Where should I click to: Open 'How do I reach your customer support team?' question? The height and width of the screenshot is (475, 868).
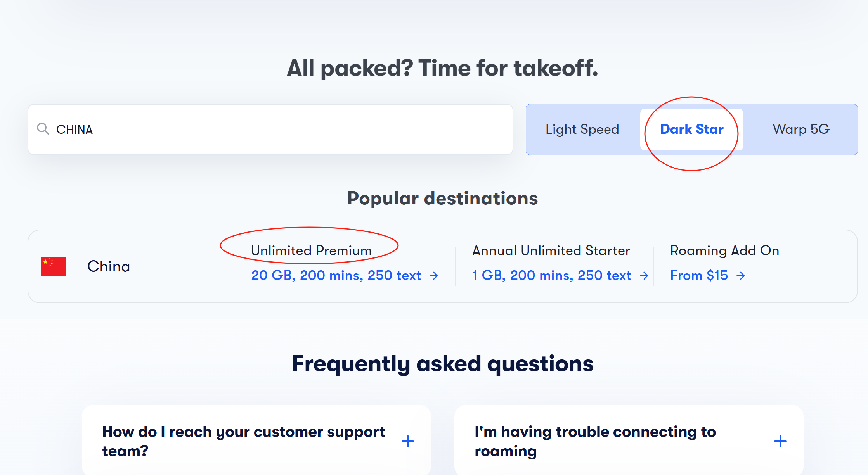[244, 441]
